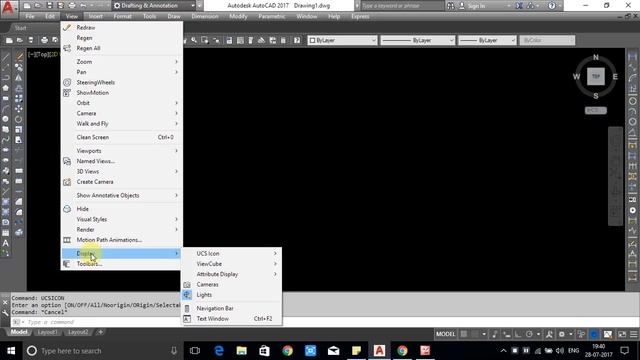Click the TOP face of the ViewCube
Image resolution: width=640 pixels, height=360 pixels.
596,76
